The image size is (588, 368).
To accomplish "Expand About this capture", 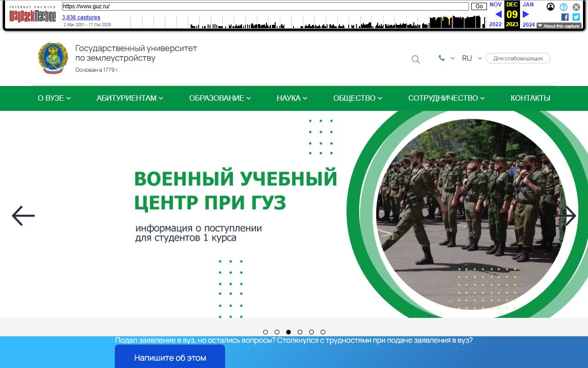I will tap(559, 26).
